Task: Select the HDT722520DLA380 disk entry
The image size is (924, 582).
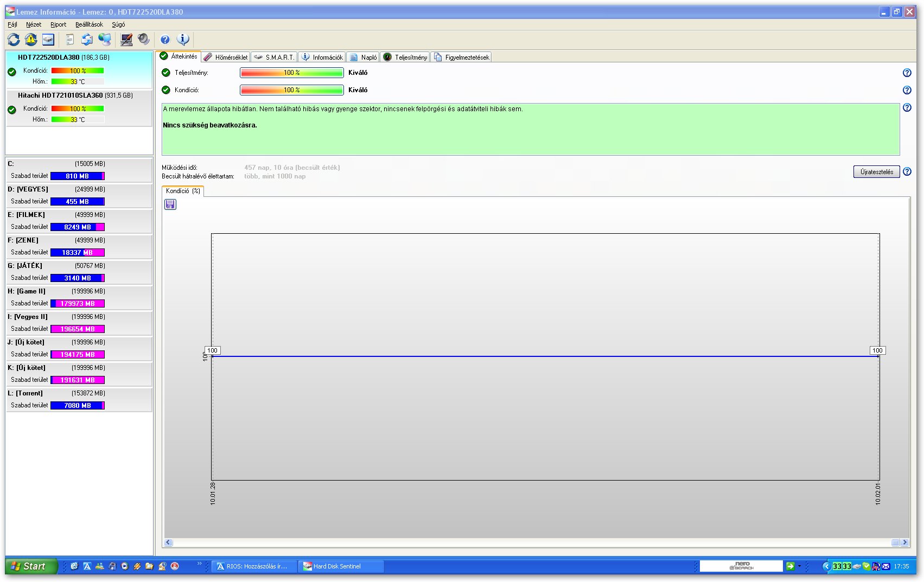Action: pyautogui.click(x=79, y=69)
